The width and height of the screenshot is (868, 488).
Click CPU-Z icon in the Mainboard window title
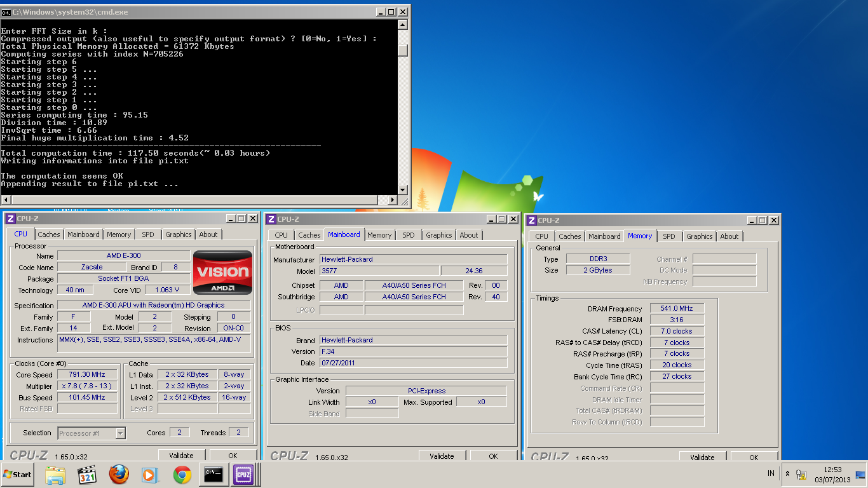pyautogui.click(x=271, y=219)
